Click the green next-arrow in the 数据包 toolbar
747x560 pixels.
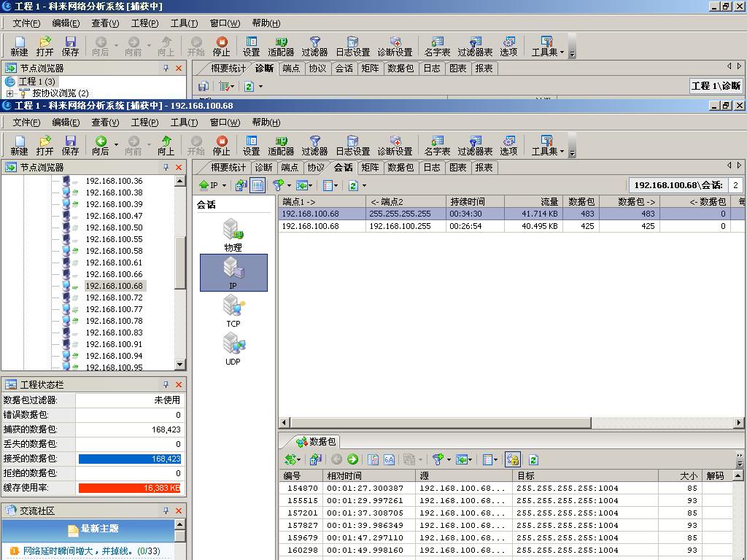coord(353,459)
